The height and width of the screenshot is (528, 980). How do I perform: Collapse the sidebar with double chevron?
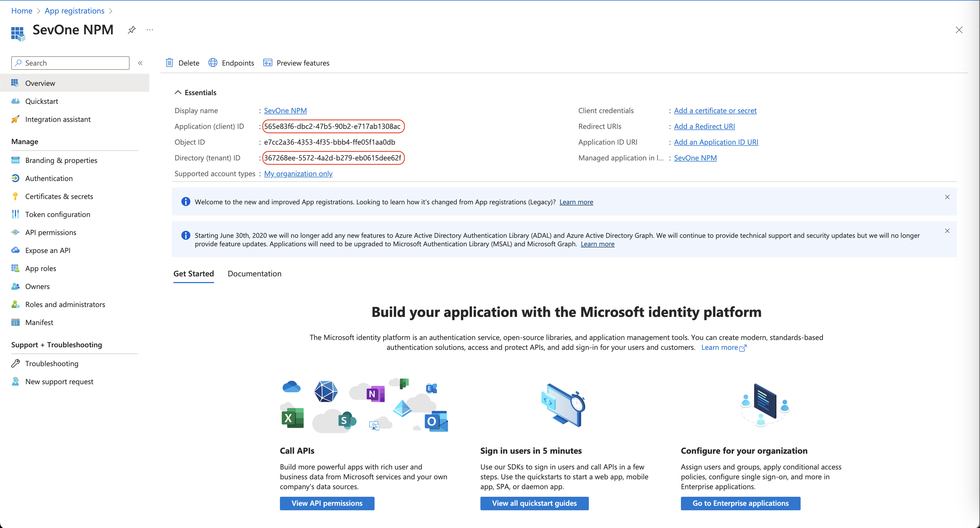(x=140, y=63)
